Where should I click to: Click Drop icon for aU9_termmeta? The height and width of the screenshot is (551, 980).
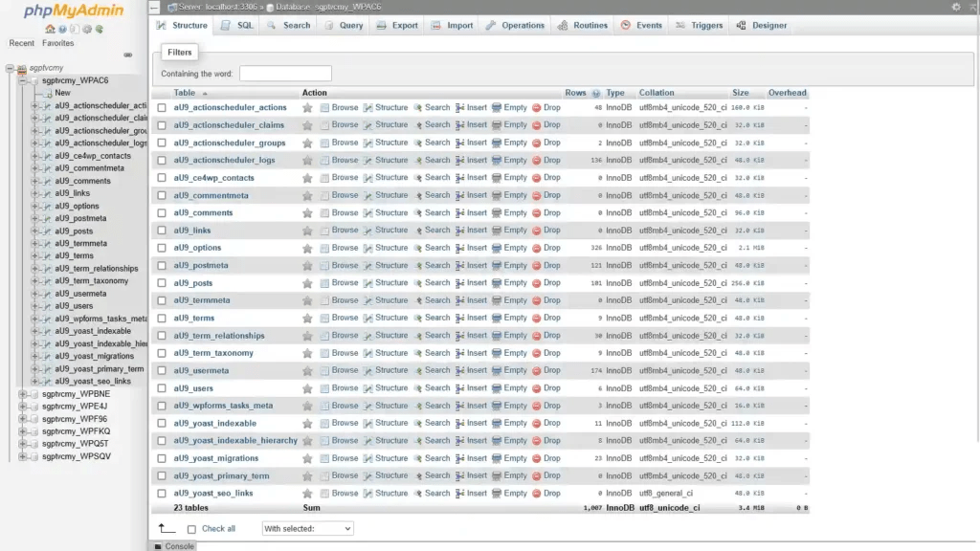click(x=536, y=300)
